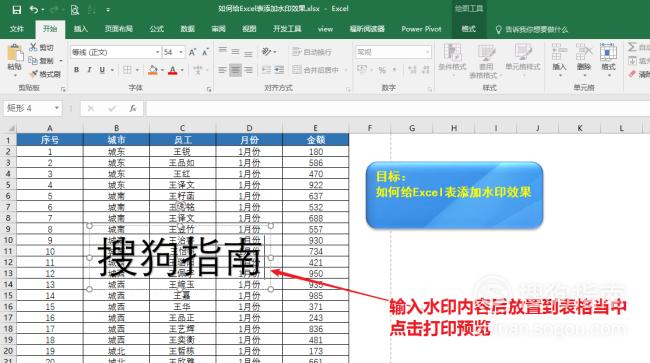This screenshot has height=363, width=650.
Task: Decrease font size with smaller A
Action: 205,52
